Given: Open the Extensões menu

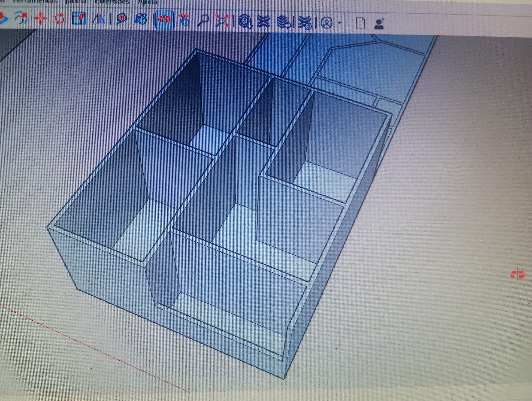Looking at the screenshot, I should 112,2.
